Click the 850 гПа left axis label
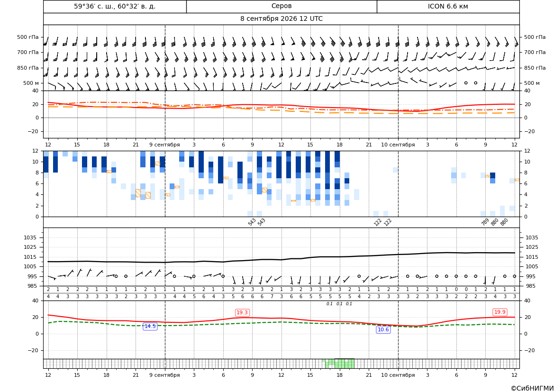 pos(28,68)
